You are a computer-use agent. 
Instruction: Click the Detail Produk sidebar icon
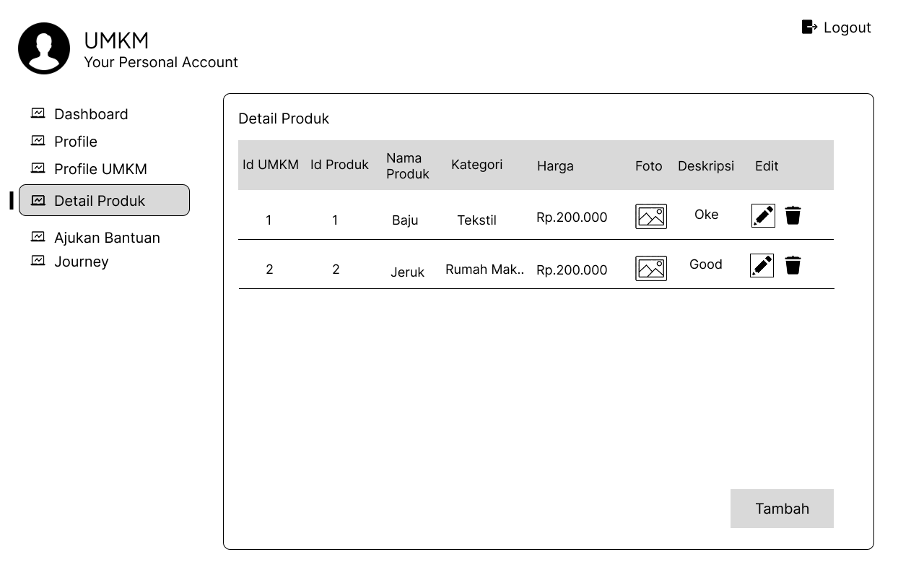pos(38,201)
